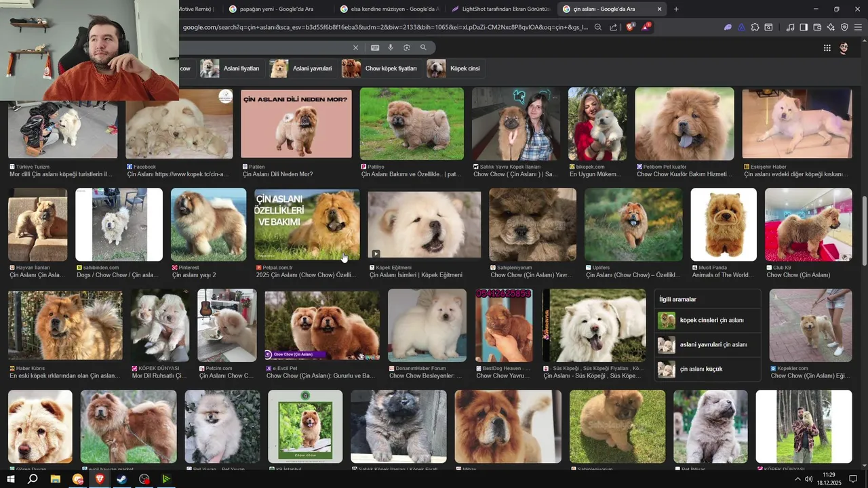Open Brave browser taskbar icon

point(100,479)
